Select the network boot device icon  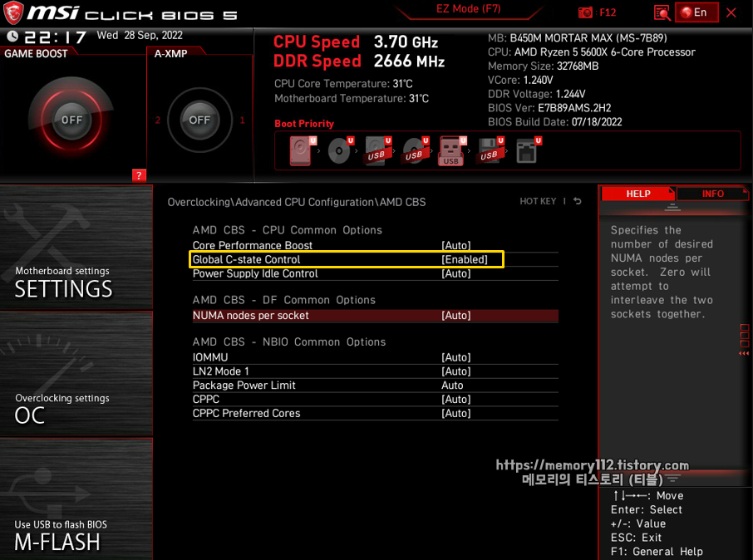[x=529, y=151]
